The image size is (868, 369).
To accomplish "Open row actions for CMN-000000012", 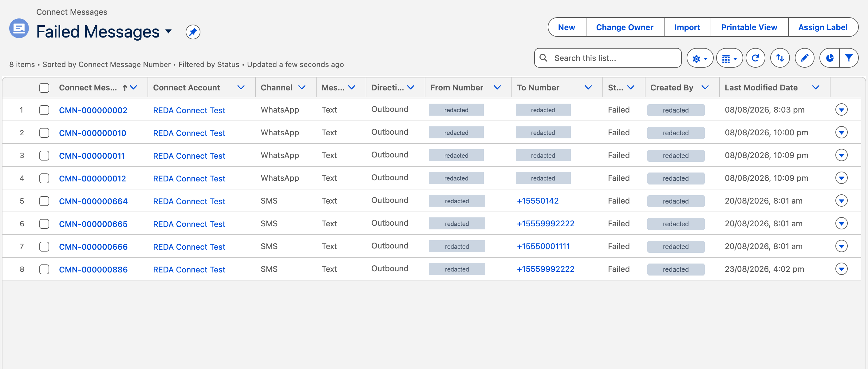I will [x=841, y=178].
